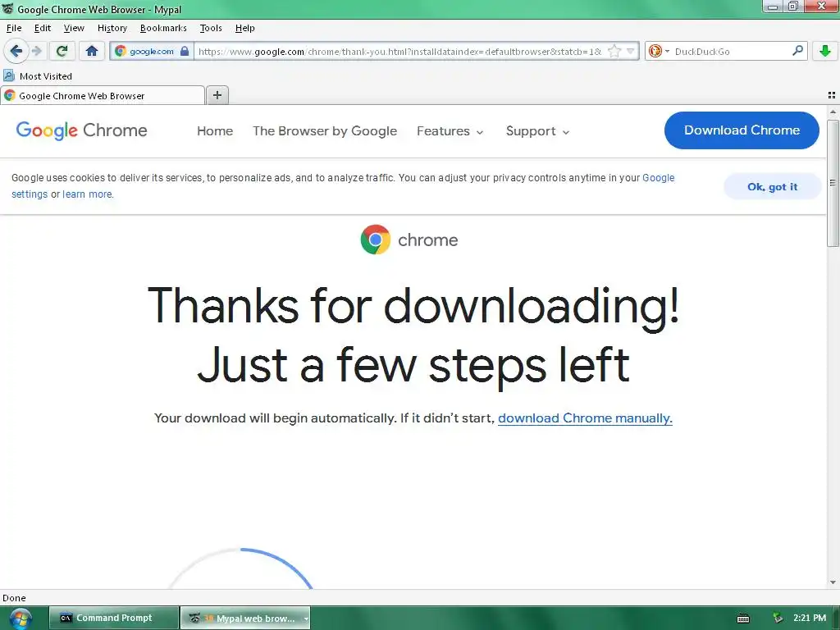This screenshot has height=630, width=840.
Task: Go to Home page link
Action: [215, 131]
